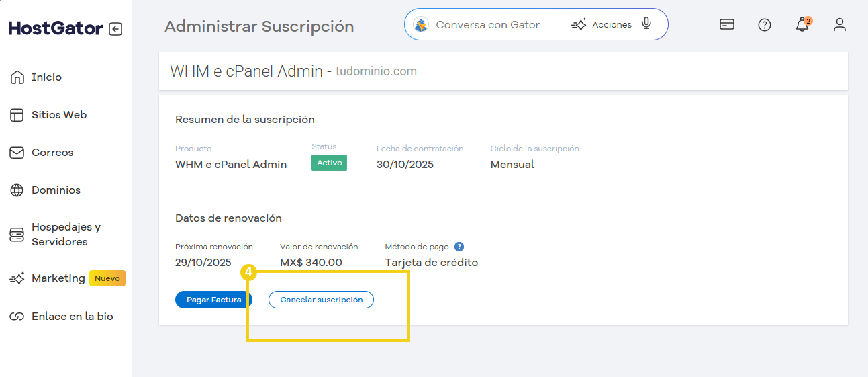Click the Enlace en la bio link icon
Screen dimensions: 868x377
coord(17,317)
